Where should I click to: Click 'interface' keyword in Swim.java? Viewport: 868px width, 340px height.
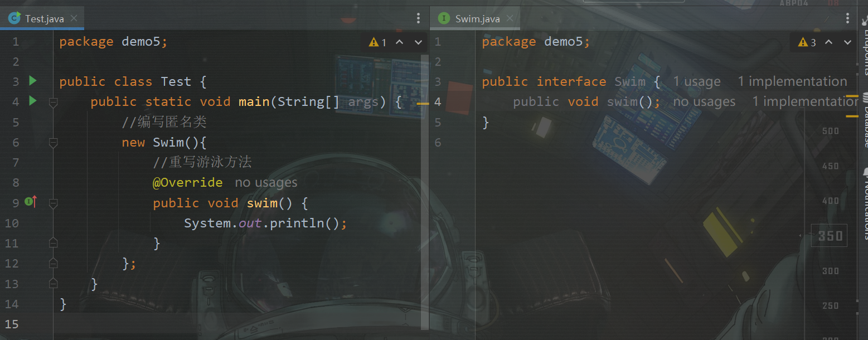tap(571, 81)
